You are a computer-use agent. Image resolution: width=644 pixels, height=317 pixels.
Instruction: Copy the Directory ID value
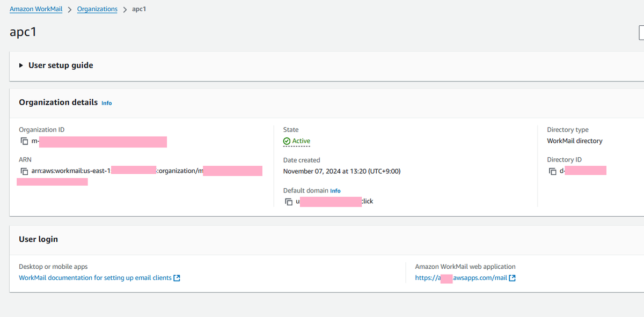(553, 171)
